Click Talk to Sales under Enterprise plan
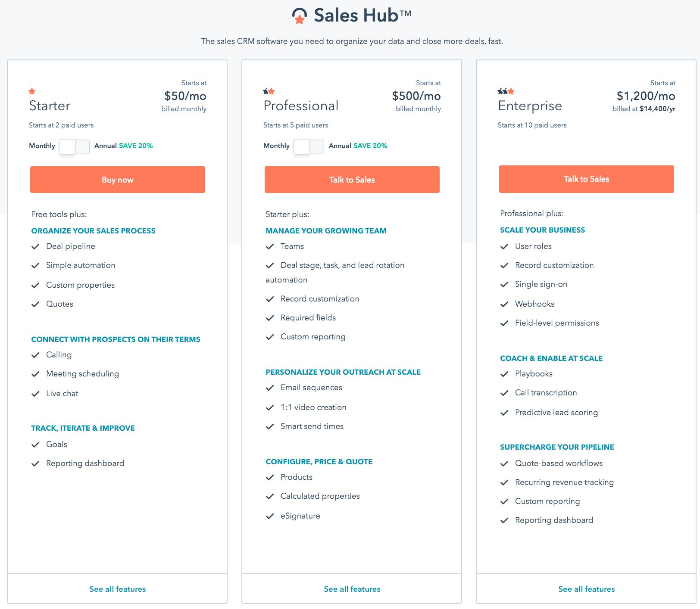 point(587,179)
